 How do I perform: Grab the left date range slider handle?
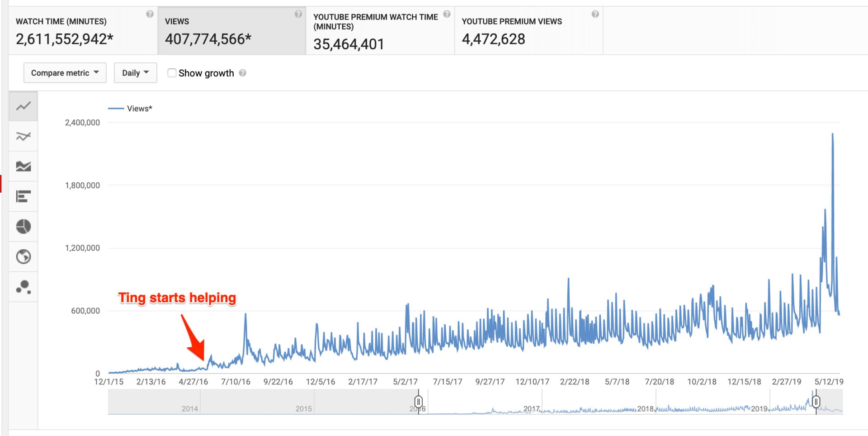coord(419,401)
